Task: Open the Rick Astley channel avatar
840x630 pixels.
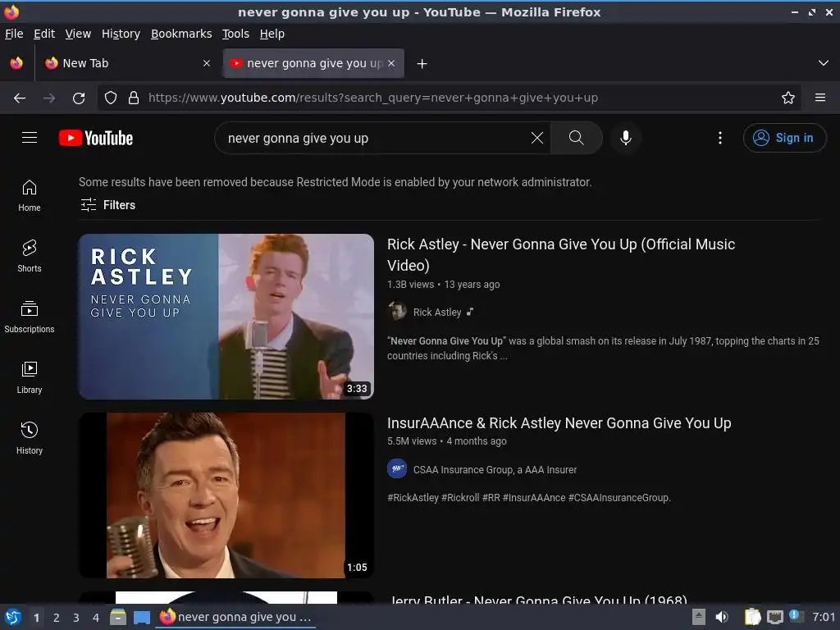Action: (397, 312)
